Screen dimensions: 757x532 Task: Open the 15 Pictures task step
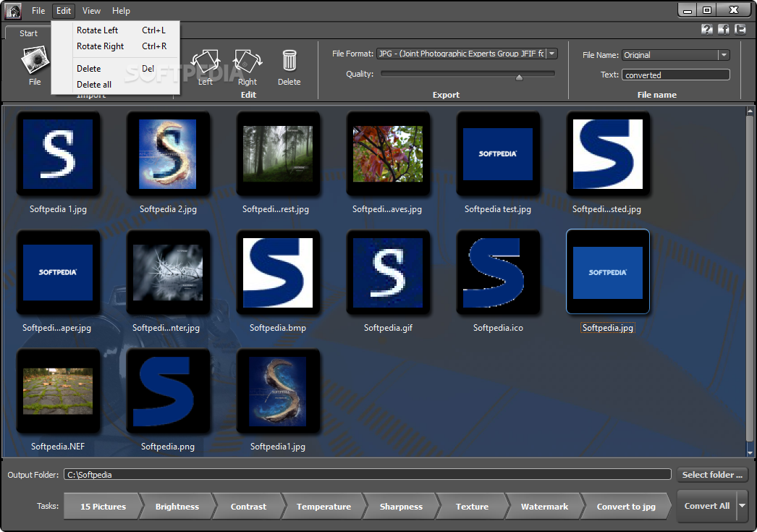tap(103, 507)
